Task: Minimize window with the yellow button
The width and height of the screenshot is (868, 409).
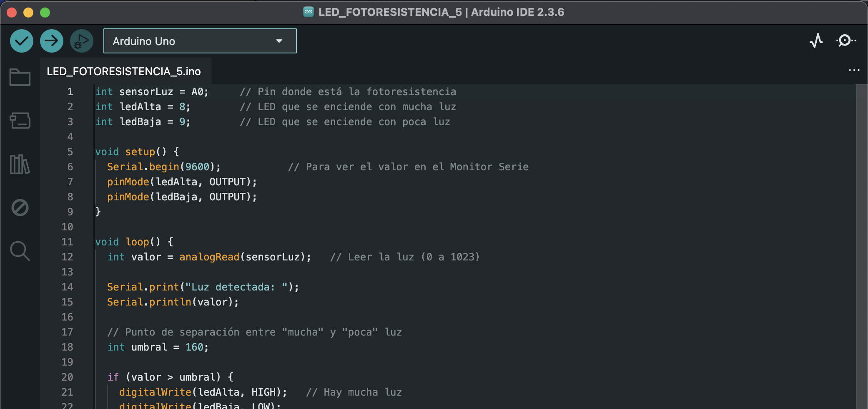Action: (x=28, y=13)
